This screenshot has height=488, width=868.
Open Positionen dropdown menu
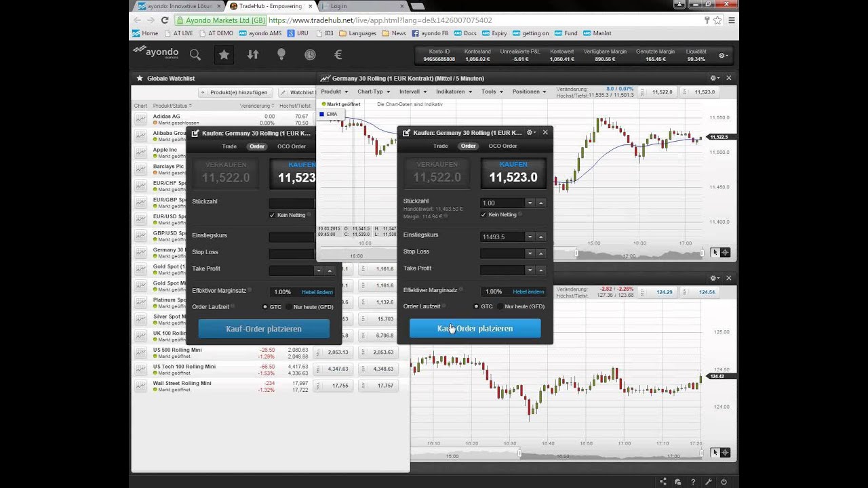[530, 91]
